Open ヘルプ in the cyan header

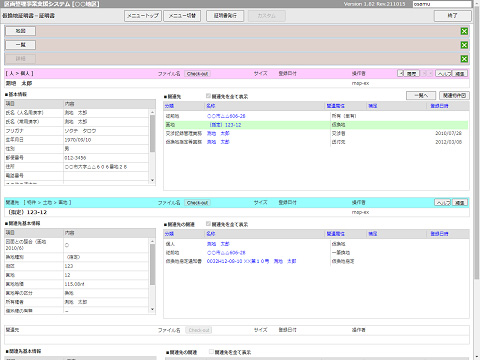tap(443, 203)
